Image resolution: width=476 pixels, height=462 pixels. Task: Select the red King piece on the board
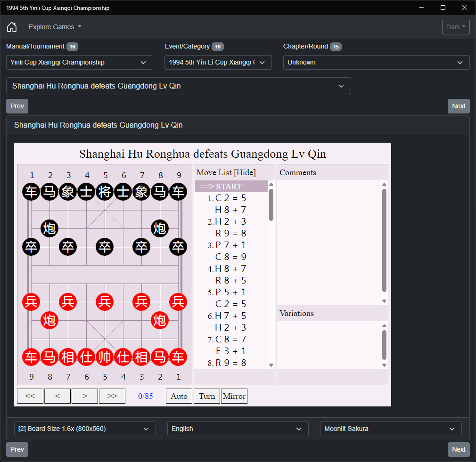pyautogui.click(x=105, y=357)
